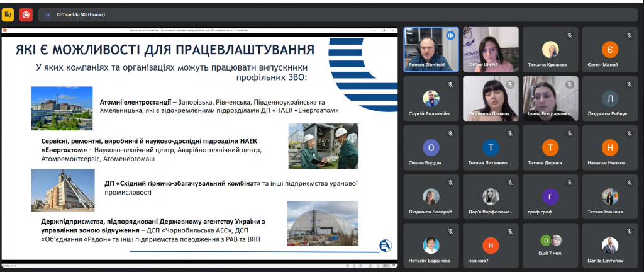Click the muted mic on Тетяна Дерека

pos(569,133)
